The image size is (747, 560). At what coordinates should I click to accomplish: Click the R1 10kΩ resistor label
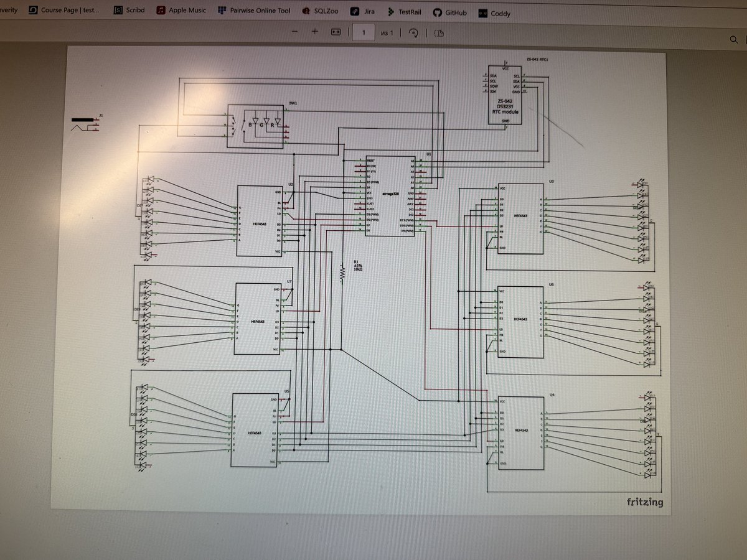pos(357,265)
